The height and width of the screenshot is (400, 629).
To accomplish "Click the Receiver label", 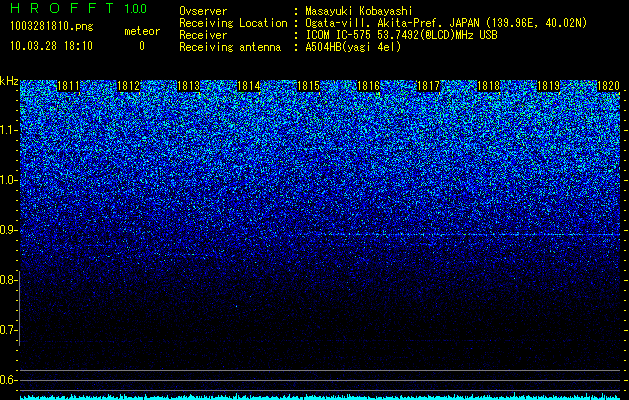I will coord(203,35).
